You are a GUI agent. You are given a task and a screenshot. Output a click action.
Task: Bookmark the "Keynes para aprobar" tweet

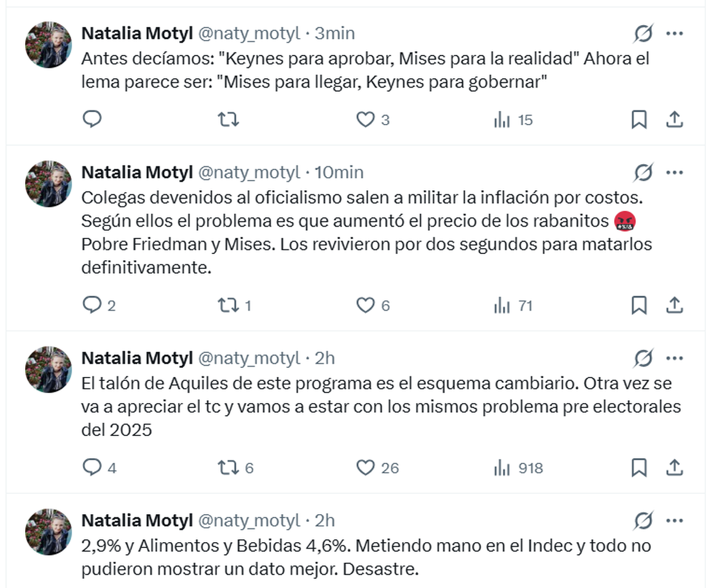pos(638,120)
